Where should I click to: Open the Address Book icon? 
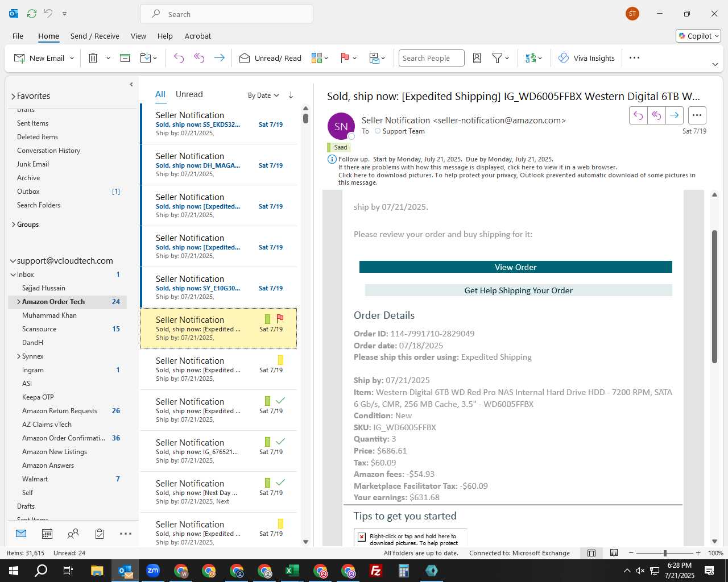[x=477, y=58]
